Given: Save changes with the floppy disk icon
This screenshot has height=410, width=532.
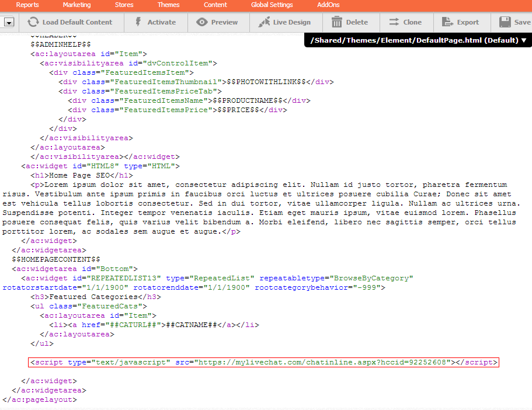Looking at the screenshot, I should coord(505,22).
